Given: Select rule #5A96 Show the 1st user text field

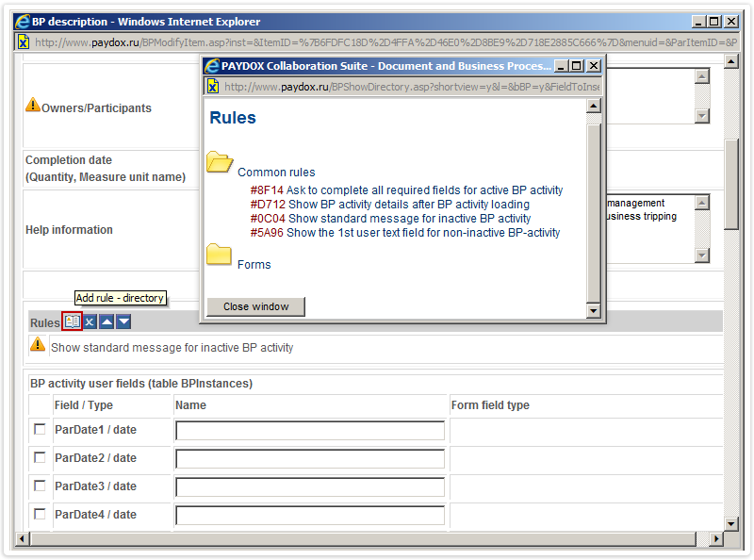Looking at the screenshot, I should (x=405, y=233).
